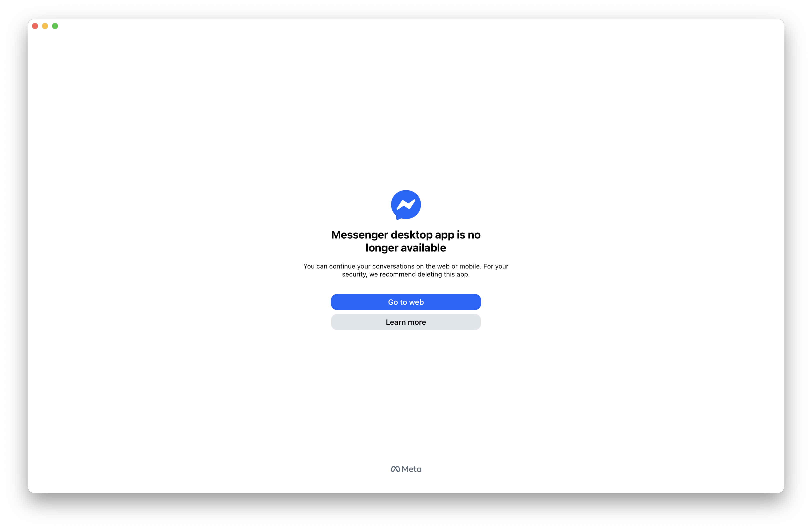Open Messenger via the Go to web button

click(406, 302)
